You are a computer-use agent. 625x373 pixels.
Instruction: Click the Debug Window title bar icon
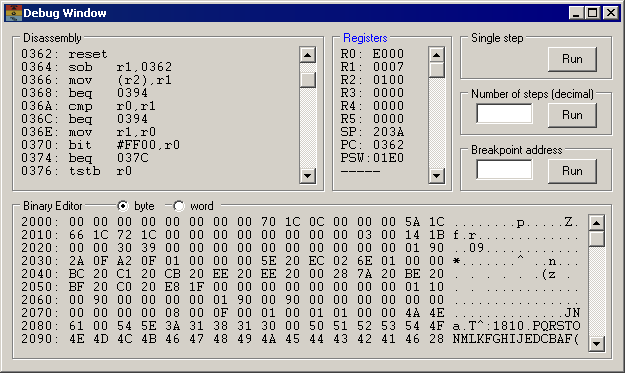14,13
